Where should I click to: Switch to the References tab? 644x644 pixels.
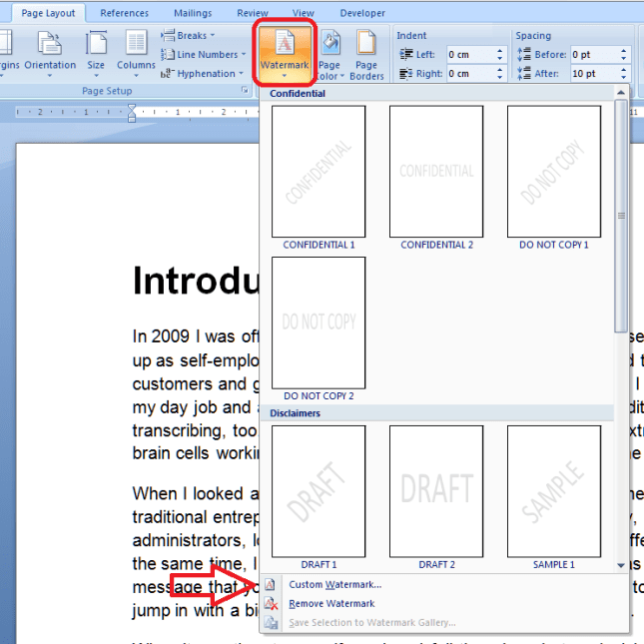[125, 13]
